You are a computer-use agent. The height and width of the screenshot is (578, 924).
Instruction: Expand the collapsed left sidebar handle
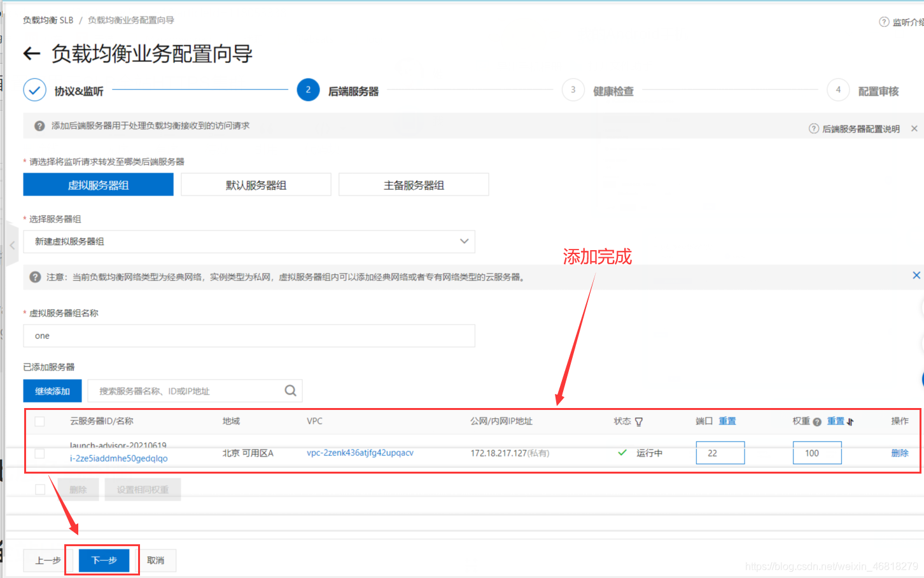[x=12, y=245]
